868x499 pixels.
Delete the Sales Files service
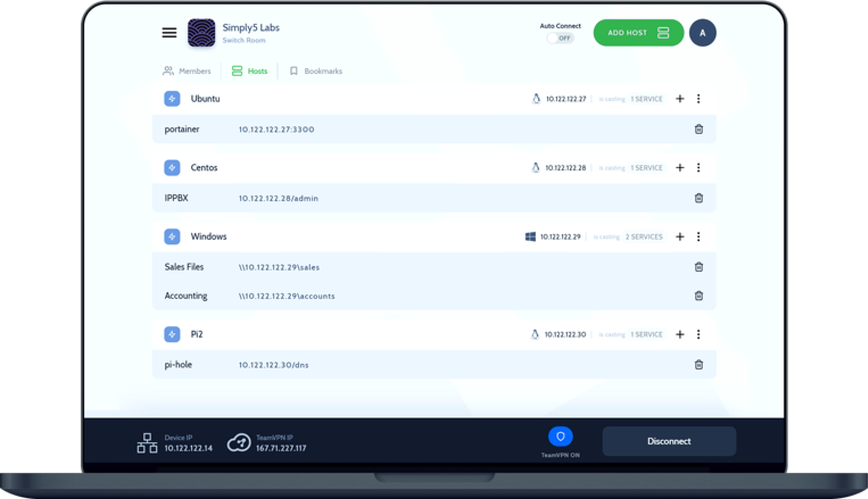[699, 267]
